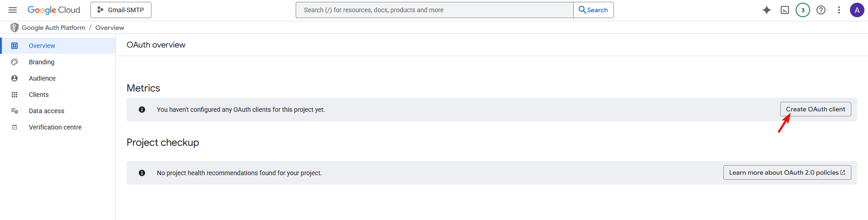Click the Metrics section heading
This screenshot has height=220, width=868.
coord(143,88)
